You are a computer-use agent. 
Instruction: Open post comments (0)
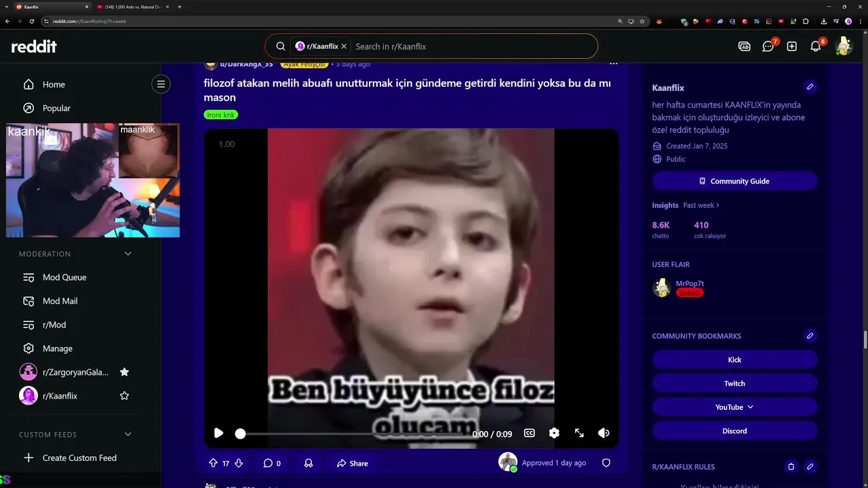(272, 463)
